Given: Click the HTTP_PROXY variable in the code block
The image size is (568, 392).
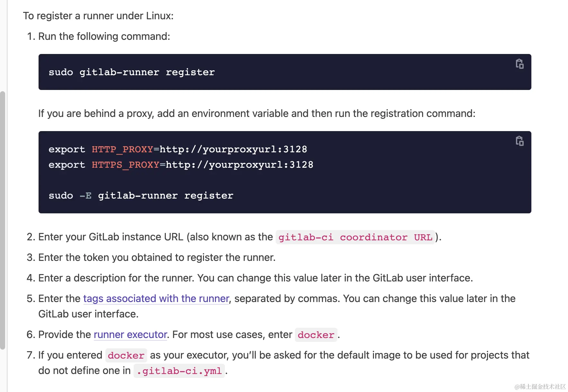Looking at the screenshot, I should 122,149.
